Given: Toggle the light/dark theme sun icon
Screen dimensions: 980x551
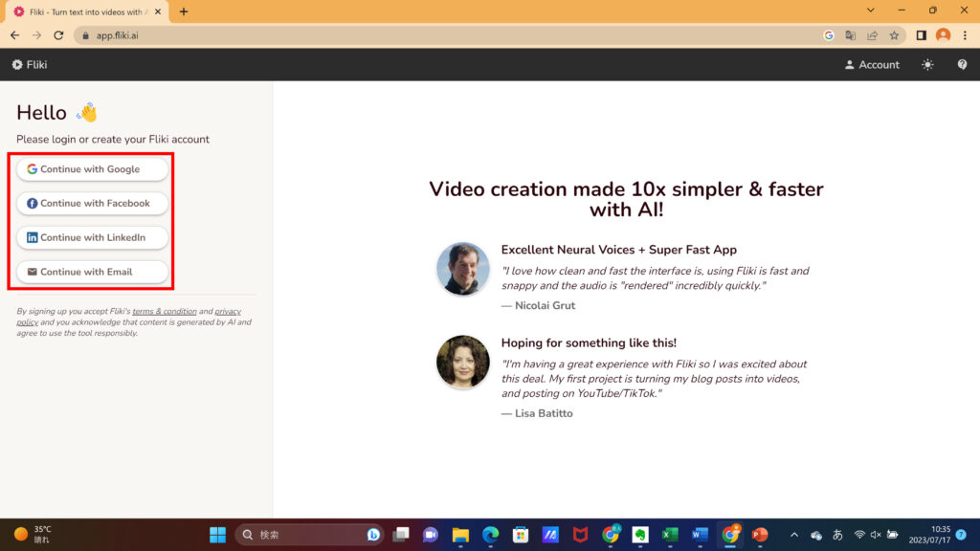Looking at the screenshot, I should [927, 64].
